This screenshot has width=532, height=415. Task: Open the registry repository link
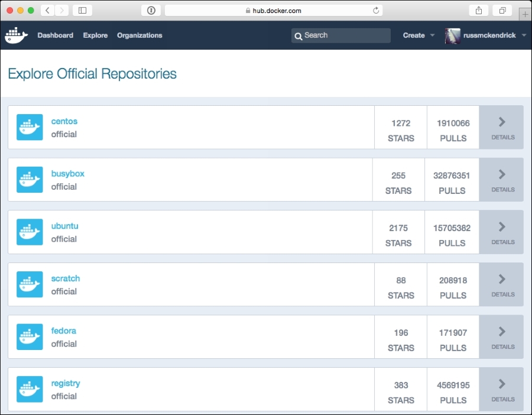coord(66,384)
